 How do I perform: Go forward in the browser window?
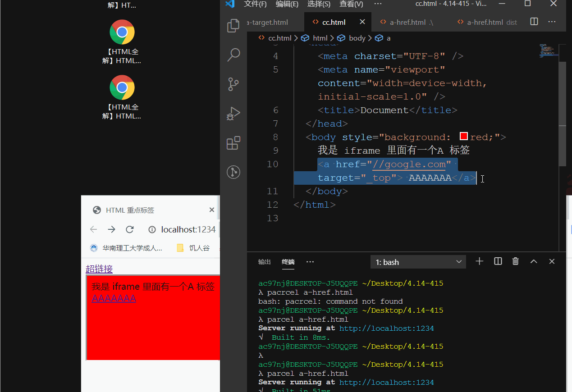111,229
